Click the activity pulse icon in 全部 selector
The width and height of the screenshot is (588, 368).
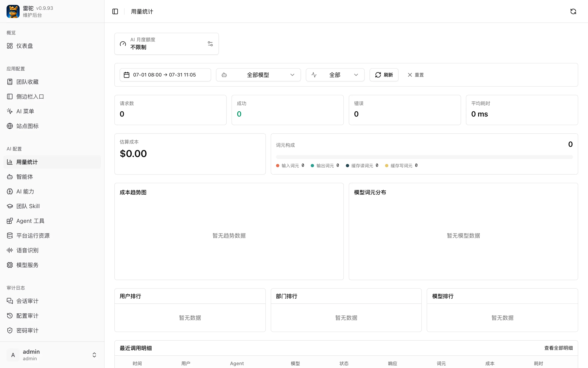click(x=314, y=75)
